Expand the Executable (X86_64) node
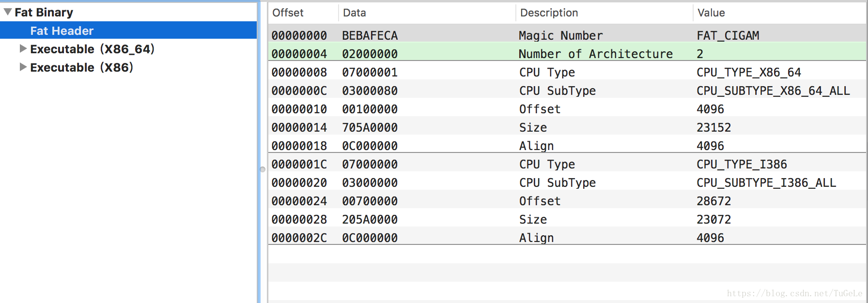Viewport: 868px width, 303px height. [23, 48]
